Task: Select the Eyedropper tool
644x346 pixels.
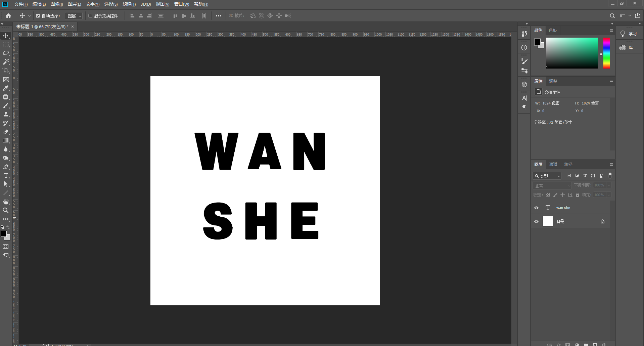Action: pos(6,88)
